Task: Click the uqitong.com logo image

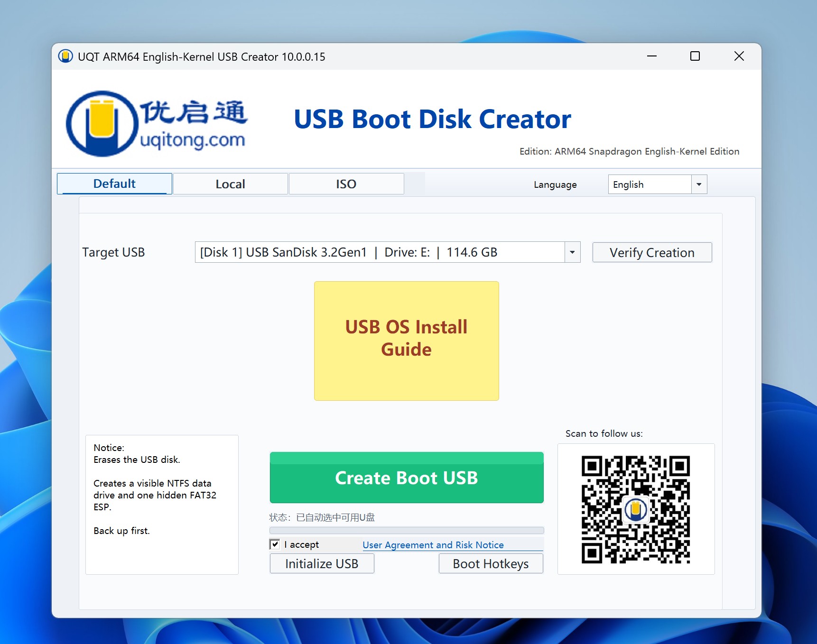Action: 157,123
